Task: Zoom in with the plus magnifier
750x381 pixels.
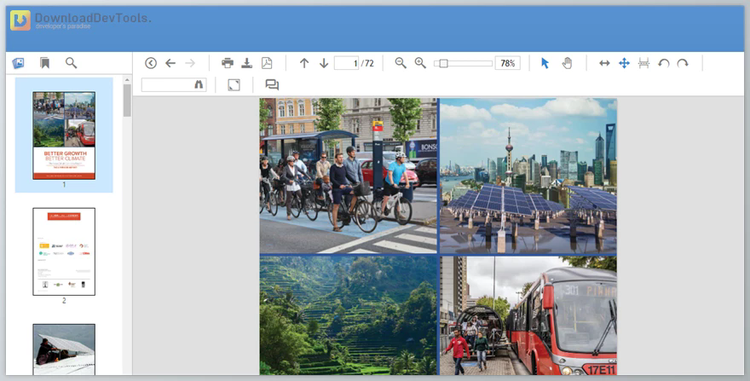Action: click(420, 63)
